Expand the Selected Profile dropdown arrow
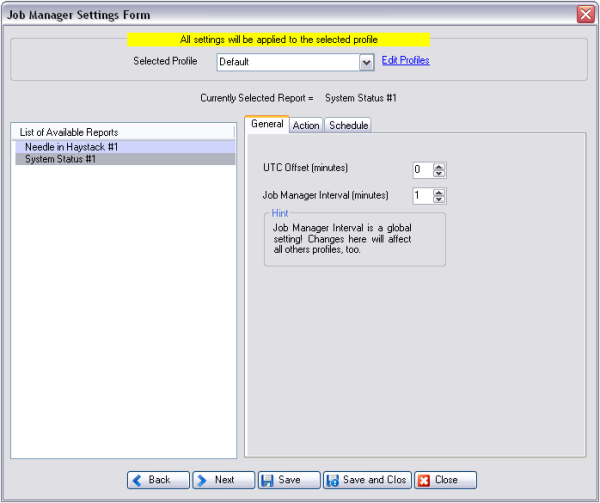This screenshot has height=503, width=600. pos(366,62)
